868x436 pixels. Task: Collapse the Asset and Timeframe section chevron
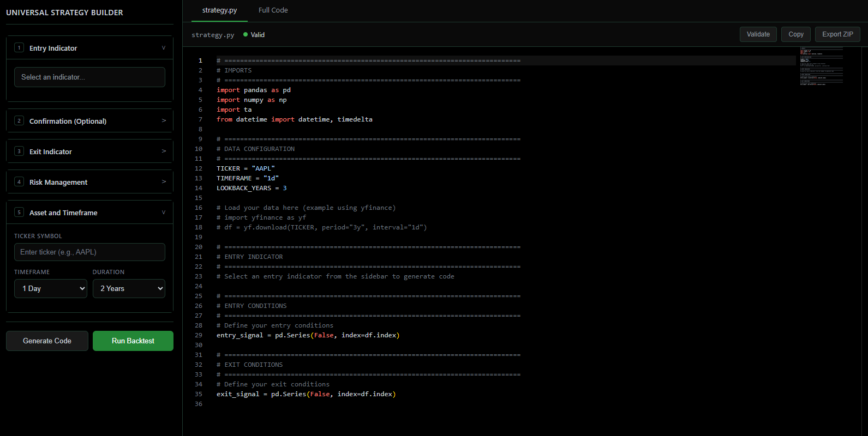click(x=164, y=213)
